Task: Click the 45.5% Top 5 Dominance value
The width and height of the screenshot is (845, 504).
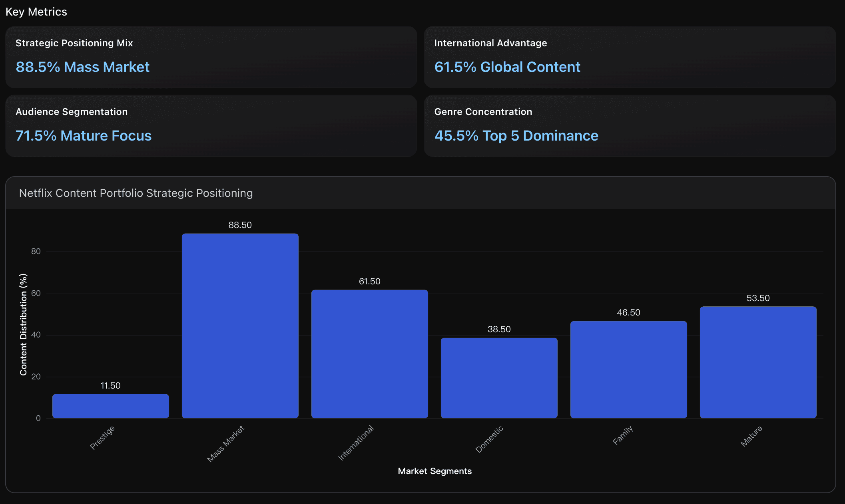Action: (516, 136)
